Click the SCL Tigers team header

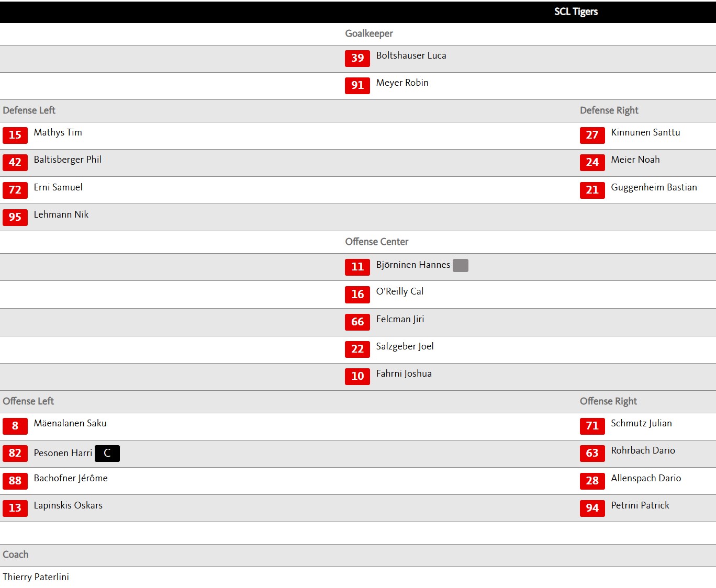coord(576,12)
